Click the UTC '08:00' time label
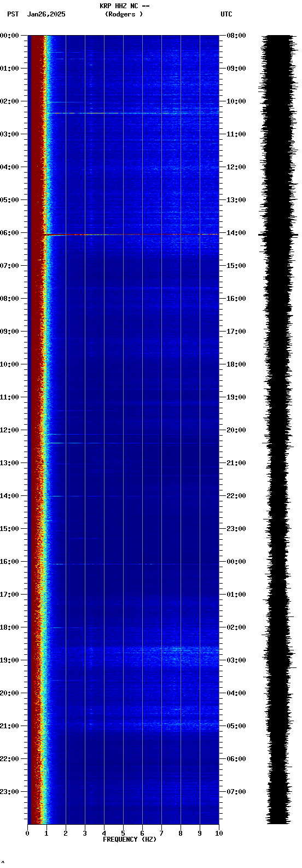Viewport: 302px width, 868px height. [x=236, y=36]
